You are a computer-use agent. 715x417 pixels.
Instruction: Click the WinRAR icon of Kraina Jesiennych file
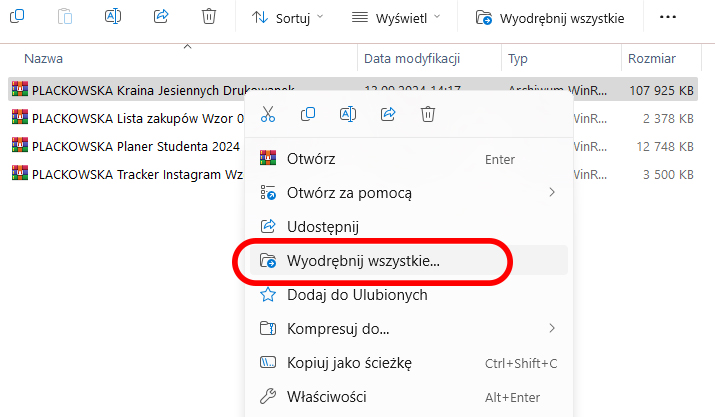click(20, 89)
